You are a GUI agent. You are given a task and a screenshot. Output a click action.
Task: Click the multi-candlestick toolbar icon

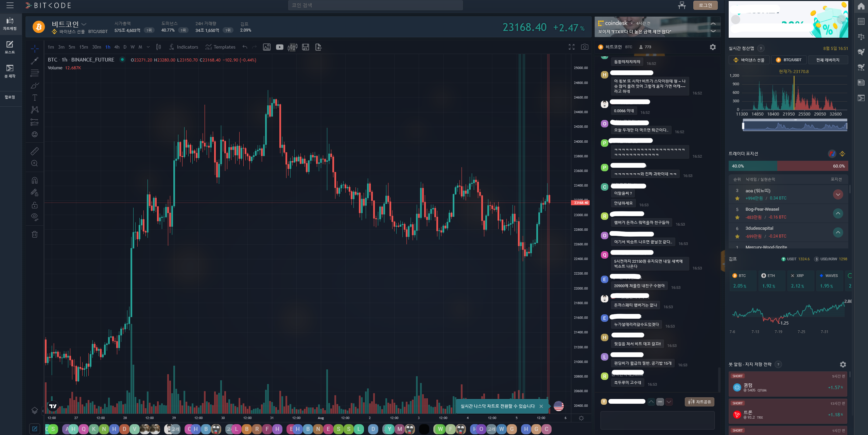(293, 47)
